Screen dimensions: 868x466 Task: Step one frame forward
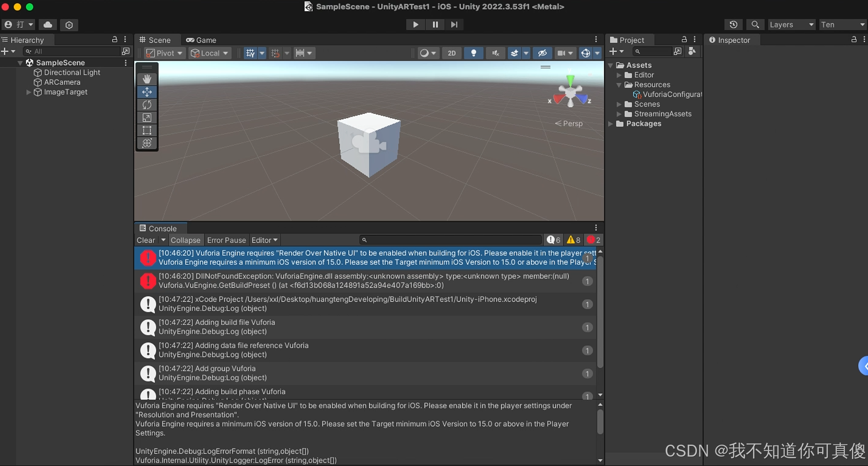pyautogui.click(x=454, y=25)
